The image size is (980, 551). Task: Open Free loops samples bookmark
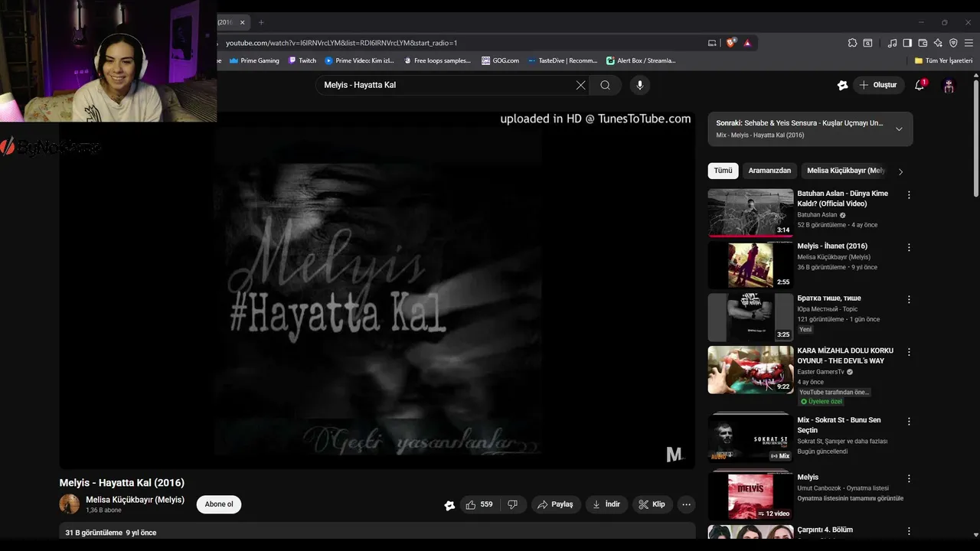point(437,60)
